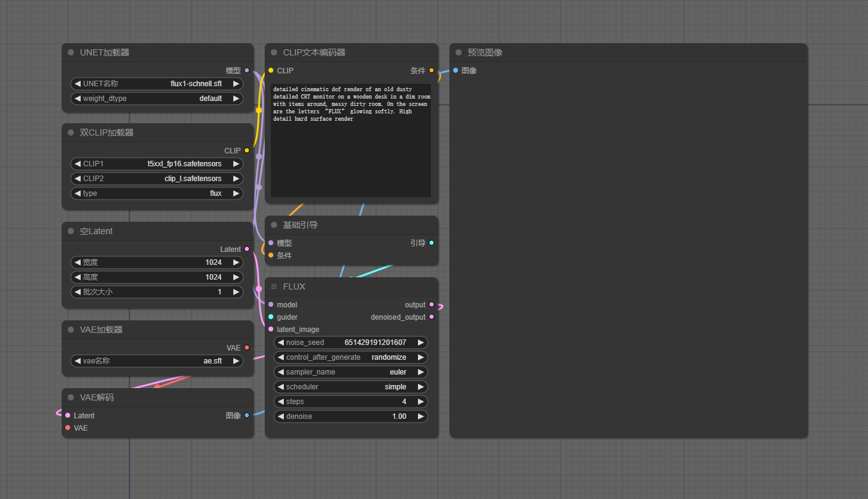Click the 图像 input port on 预览图像
This screenshot has width=868, height=499.
[456, 70]
